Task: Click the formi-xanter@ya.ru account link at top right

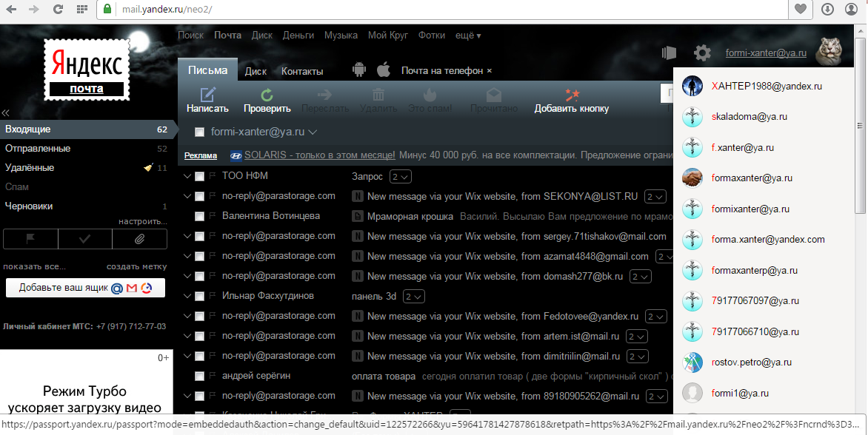Action: (x=766, y=53)
